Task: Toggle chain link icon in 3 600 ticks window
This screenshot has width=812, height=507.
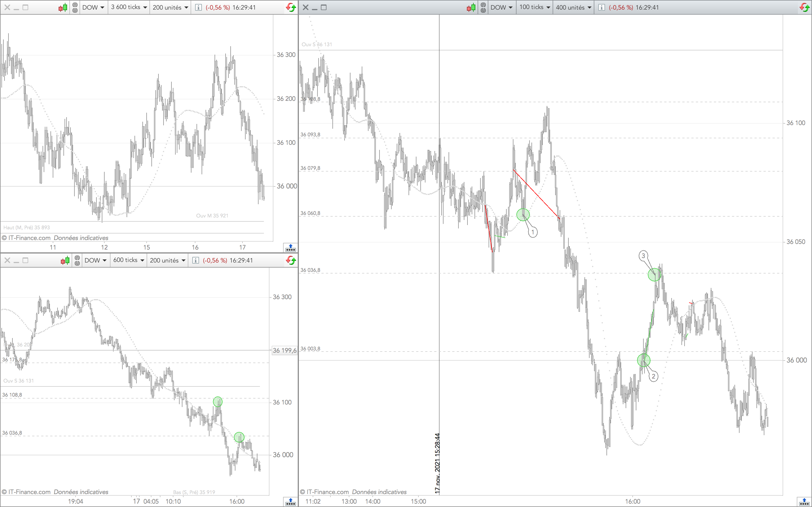Action: tap(75, 7)
